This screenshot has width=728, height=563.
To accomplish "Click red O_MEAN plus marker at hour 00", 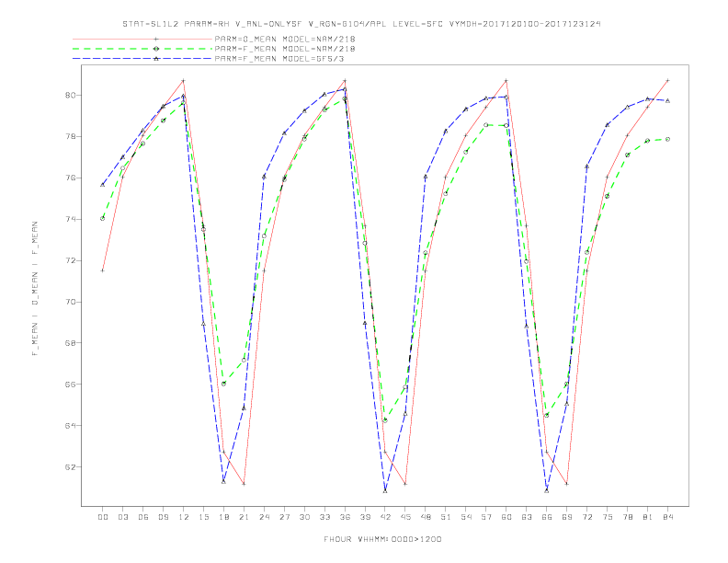I will pyautogui.click(x=103, y=270).
